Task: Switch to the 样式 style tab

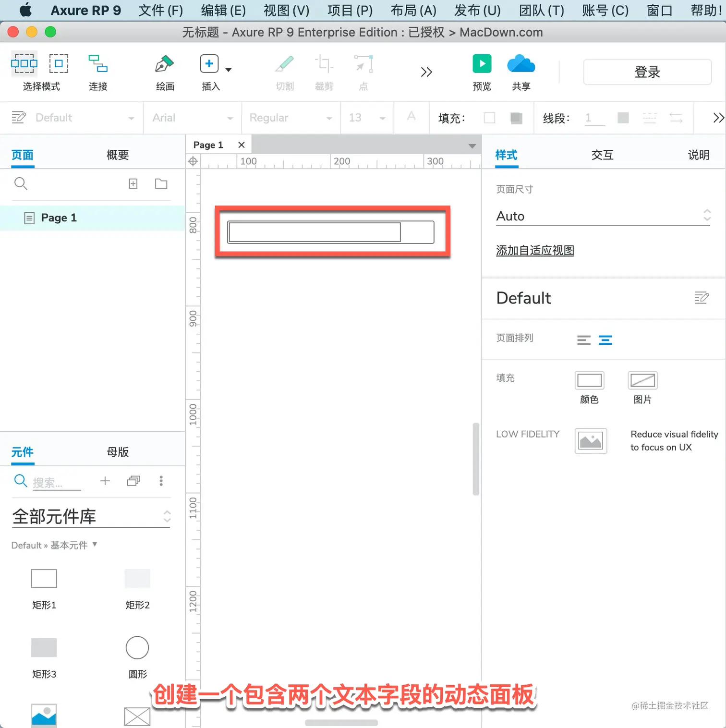Action: (507, 155)
